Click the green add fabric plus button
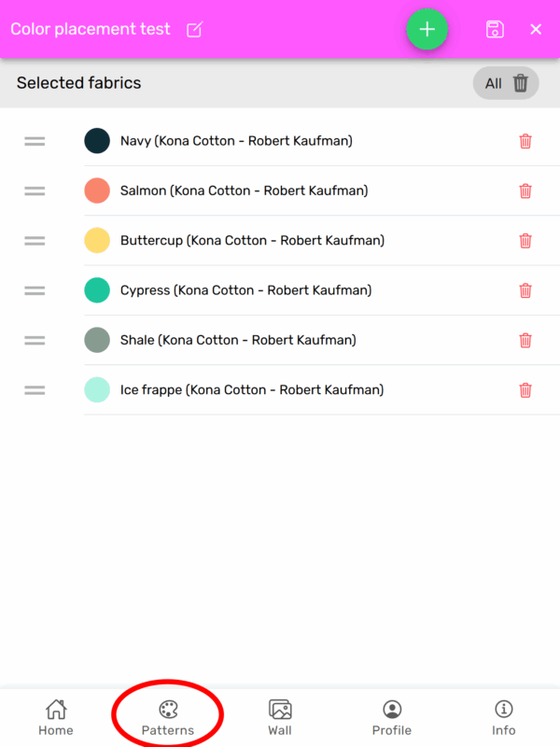The width and height of the screenshot is (560, 747). click(x=427, y=29)
